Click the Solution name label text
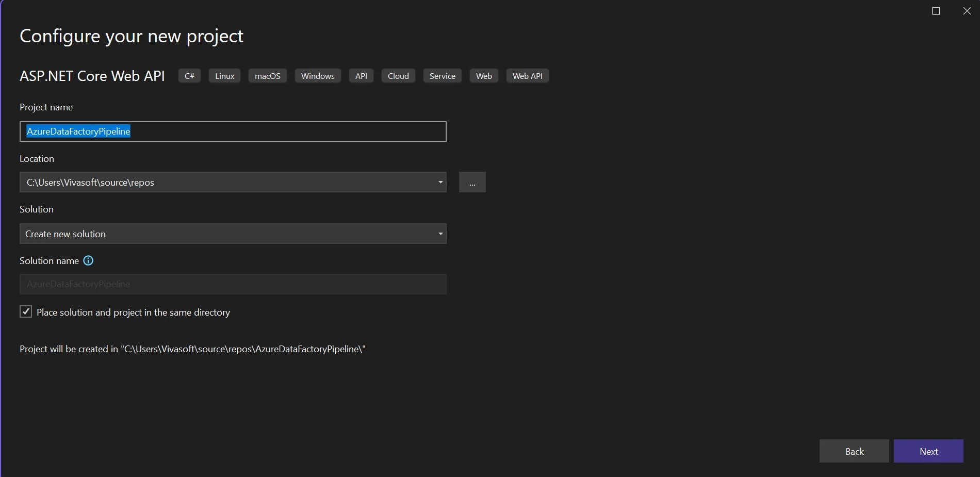The image size is (980, 477). [49, 261]
